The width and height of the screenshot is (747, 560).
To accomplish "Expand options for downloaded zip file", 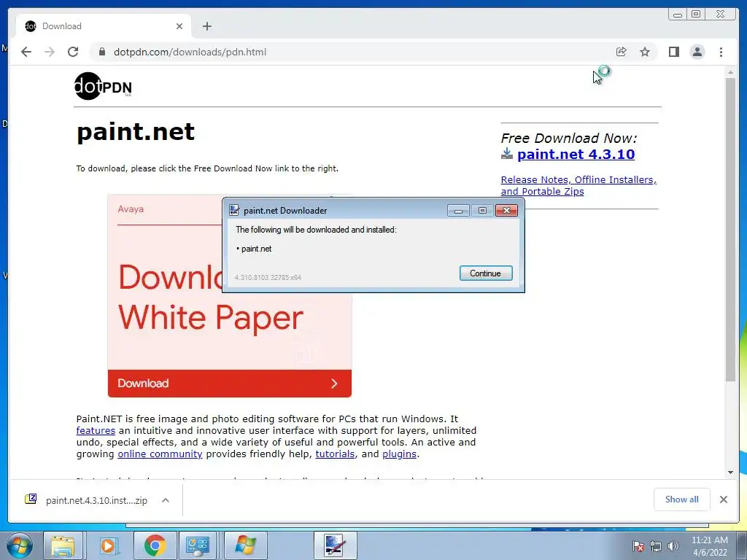I will (x=166, y=500).
